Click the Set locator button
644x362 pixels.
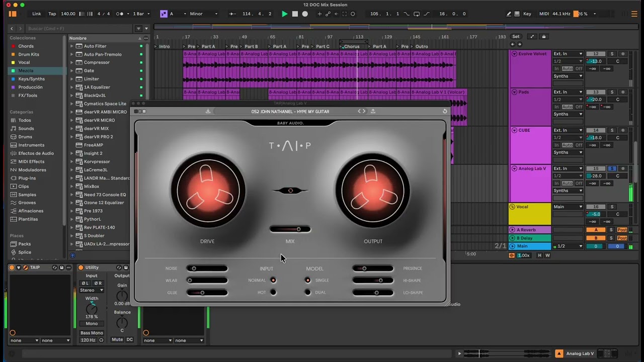tap(516, 37)
